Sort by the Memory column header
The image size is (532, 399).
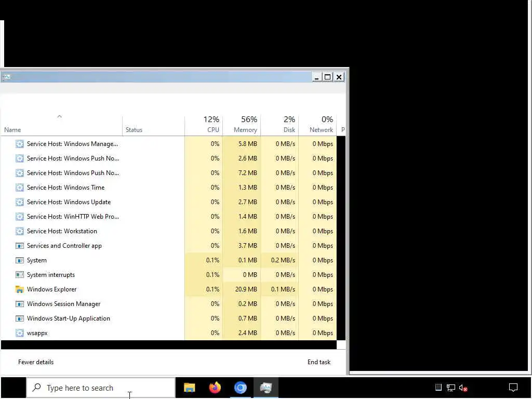pos(242,125)
